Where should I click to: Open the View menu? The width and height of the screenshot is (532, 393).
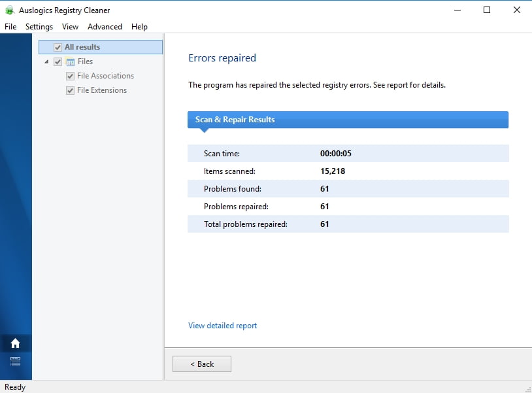pos(70,27)
